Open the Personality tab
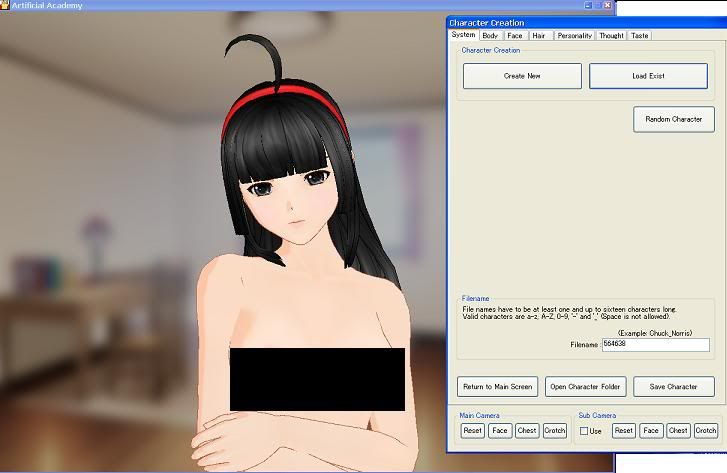This screenshot has height=473, width=727. click(574, 36)
